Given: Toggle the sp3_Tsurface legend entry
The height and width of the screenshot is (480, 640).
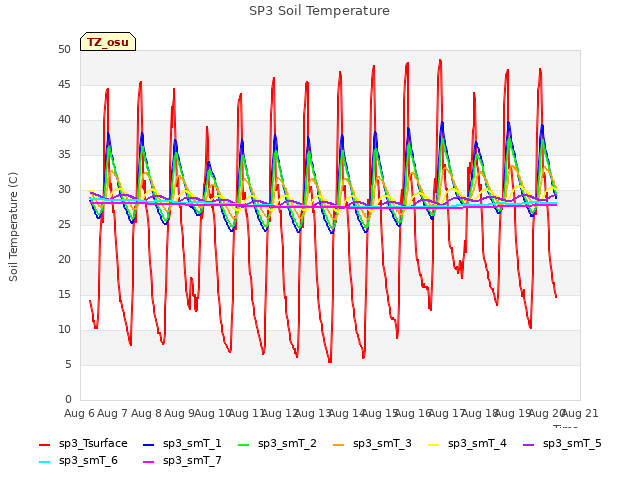Looking at the screenshot, I should coord(83,444).
